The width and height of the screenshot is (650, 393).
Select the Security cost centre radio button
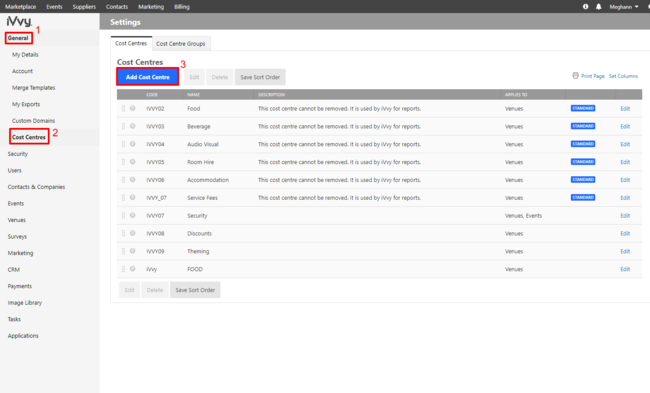(x=133, y=215)
